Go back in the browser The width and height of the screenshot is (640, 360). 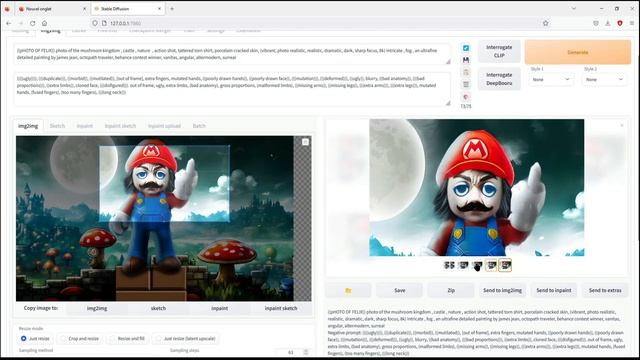9,23
